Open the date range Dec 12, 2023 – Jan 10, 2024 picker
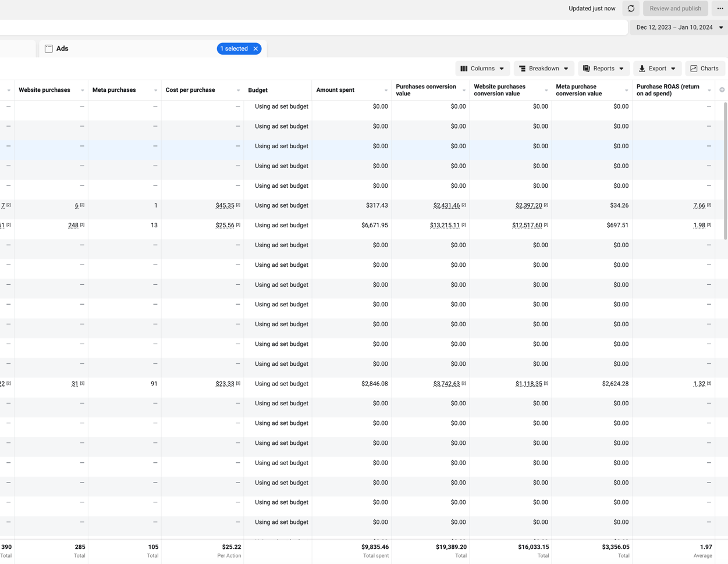 (679, 27)
